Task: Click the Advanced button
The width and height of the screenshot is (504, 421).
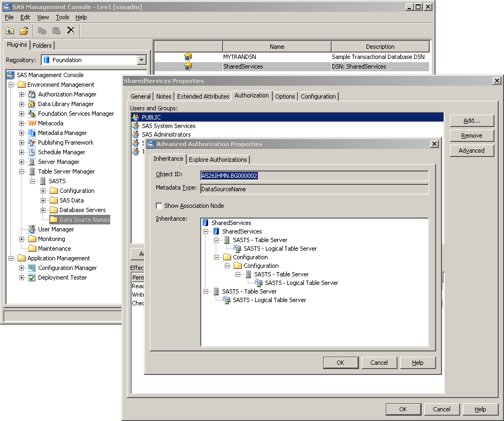Action: tap(471, 151)
